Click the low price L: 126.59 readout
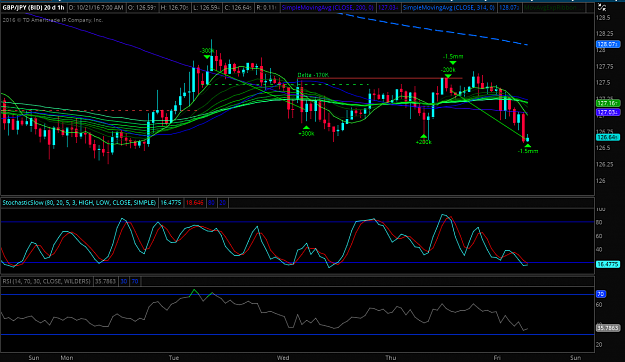 [207, 8]
